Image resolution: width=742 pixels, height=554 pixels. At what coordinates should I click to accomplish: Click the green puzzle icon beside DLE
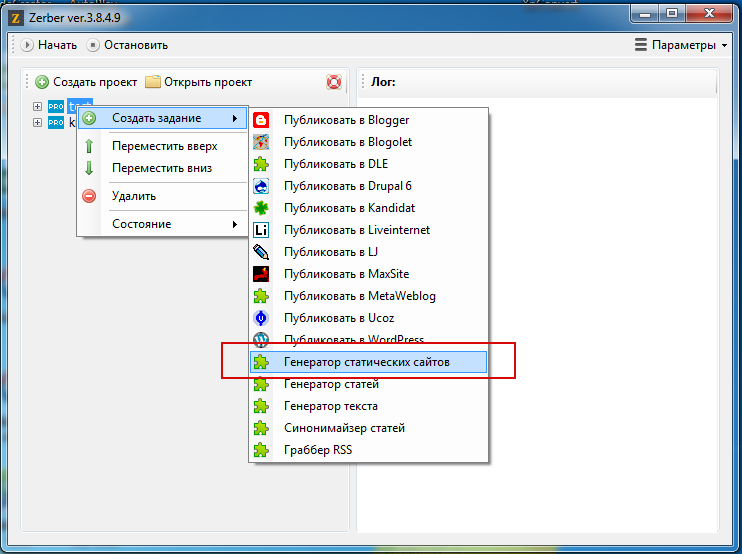point(261,164)
